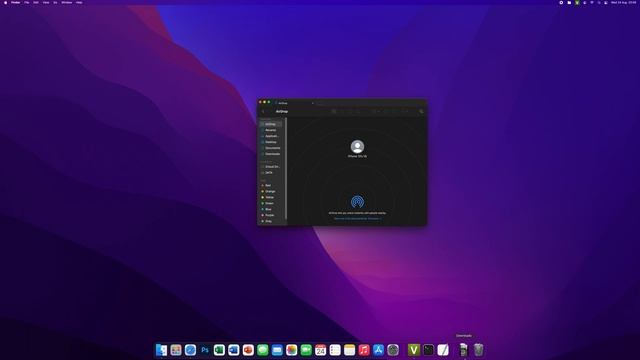
Task: Open Downloads in the Finder sidebar
Action: point(271,154)
